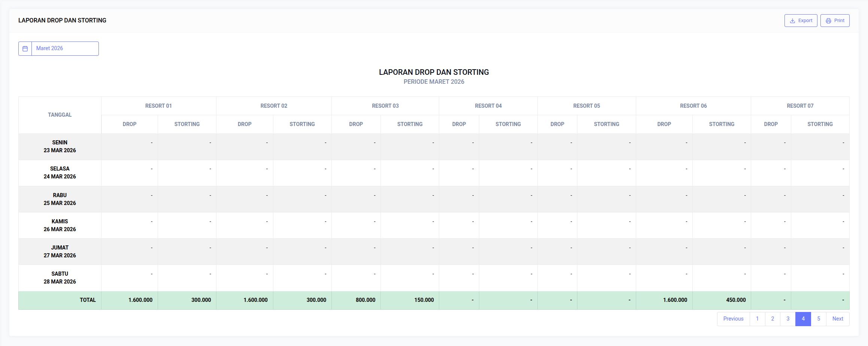Click the calendar icon beside the month field
Screen dimensions: 868x346
pyautogui.click(x=25, y=49)
